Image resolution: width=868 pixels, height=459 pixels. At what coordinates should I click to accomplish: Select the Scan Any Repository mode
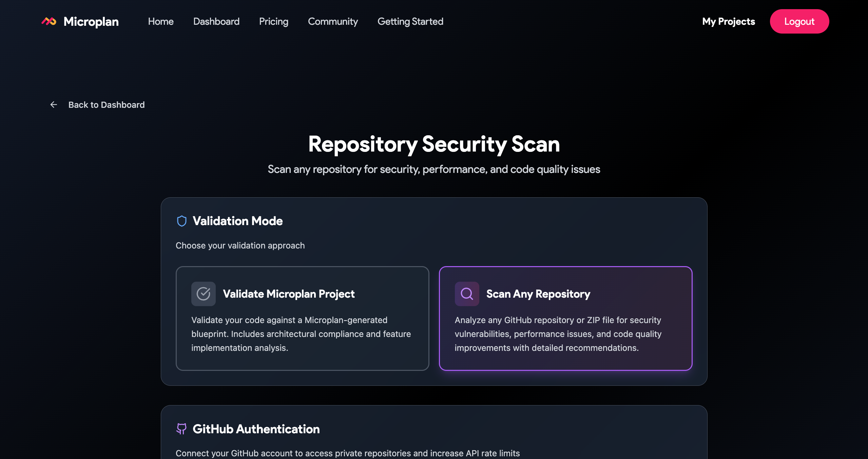point(566,318)
